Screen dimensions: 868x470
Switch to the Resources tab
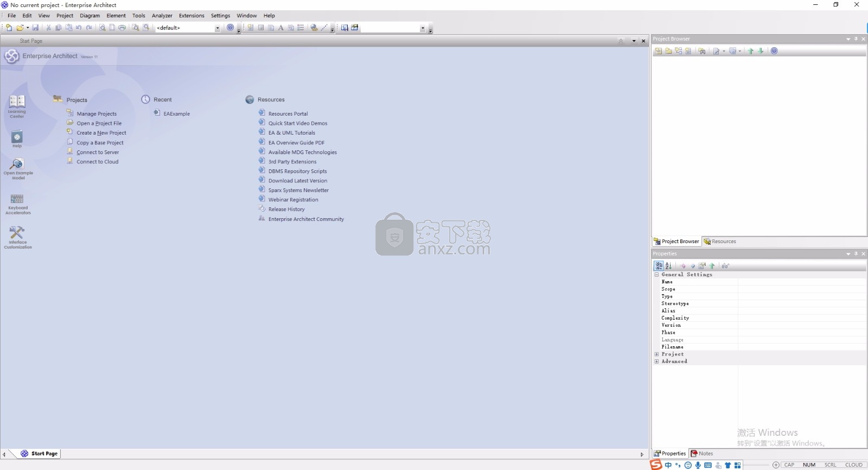720,242
